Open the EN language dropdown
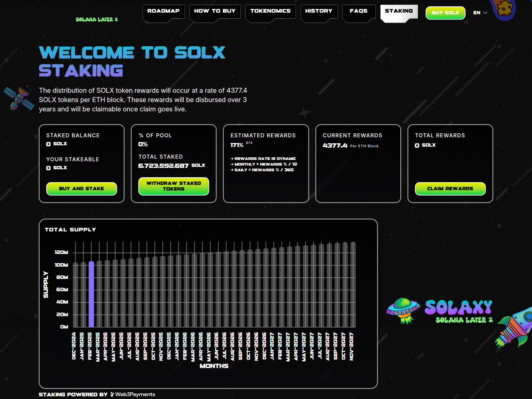Viewport: 532px width, 399px height. (x=477, y=13)
